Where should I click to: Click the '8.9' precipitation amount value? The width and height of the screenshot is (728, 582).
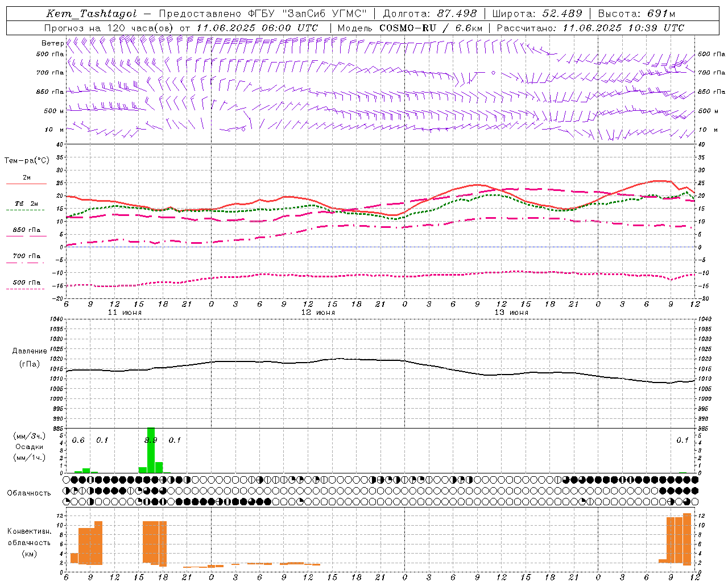click(151, 440)
